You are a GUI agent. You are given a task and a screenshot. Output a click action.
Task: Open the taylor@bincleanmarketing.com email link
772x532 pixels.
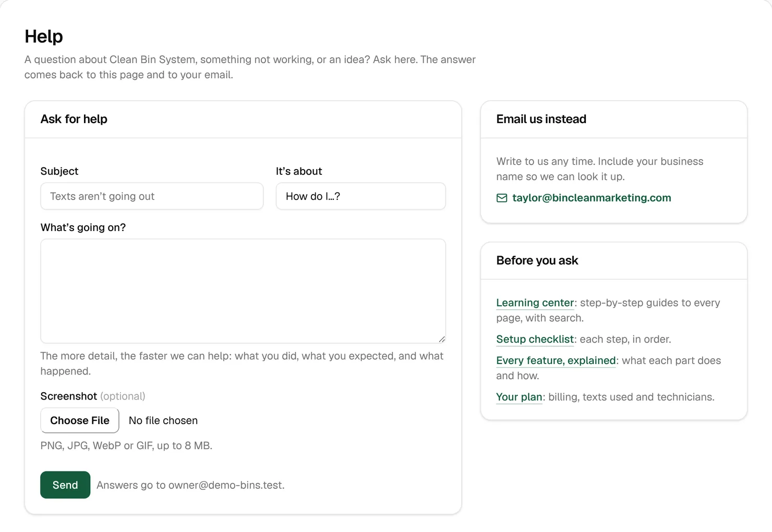[x=592, y=198]
